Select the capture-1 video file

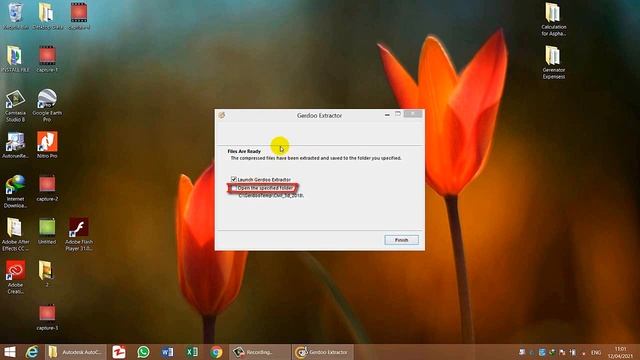tap(47, 59)
